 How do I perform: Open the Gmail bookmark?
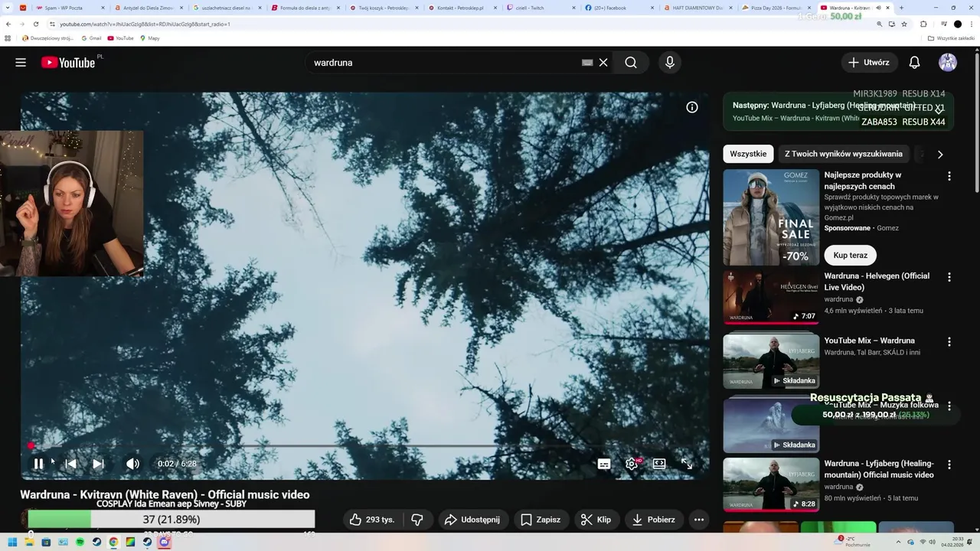pos(91,37)
